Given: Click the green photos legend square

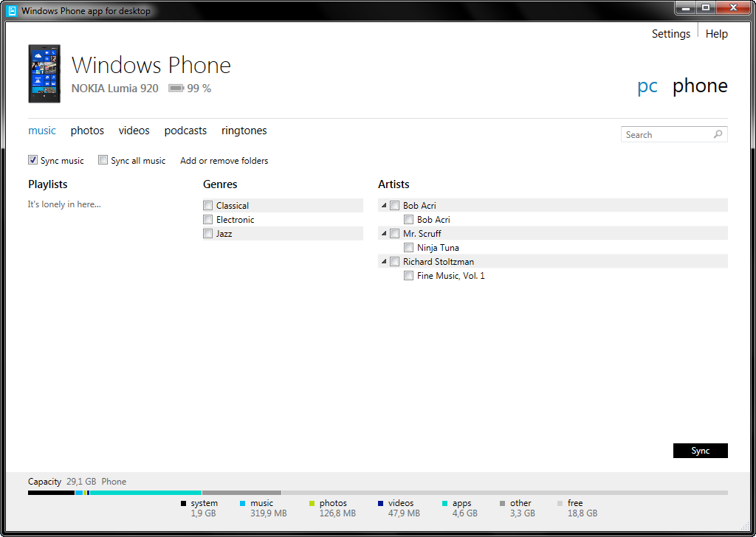Looking at the screenshot, I should pyautogui.click(x=312, y=503).
